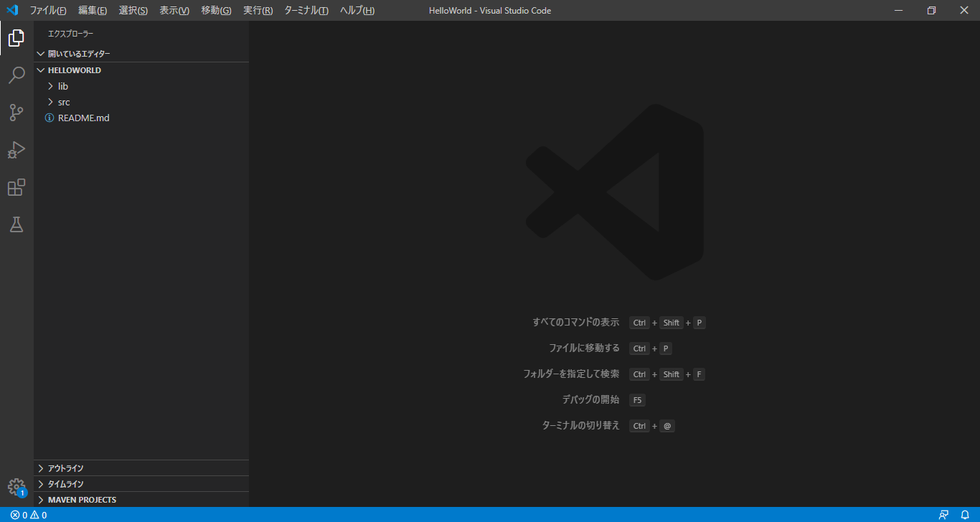Open the Manage gear settings icon
This screenshot has width=980, height=522.
(17, 488)
